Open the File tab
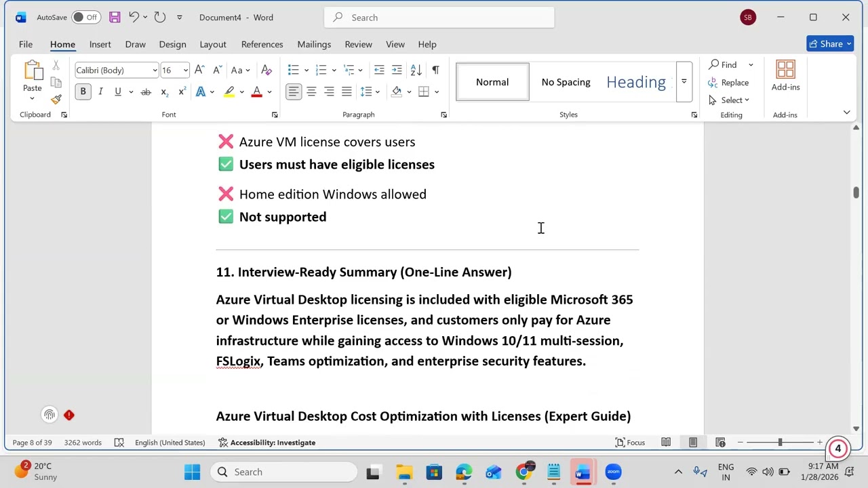868x488 pixels. (x=26, y=44)
